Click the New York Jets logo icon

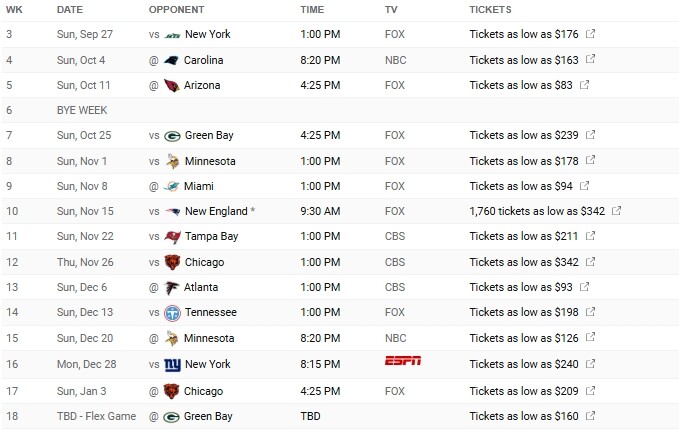[172, 35]
